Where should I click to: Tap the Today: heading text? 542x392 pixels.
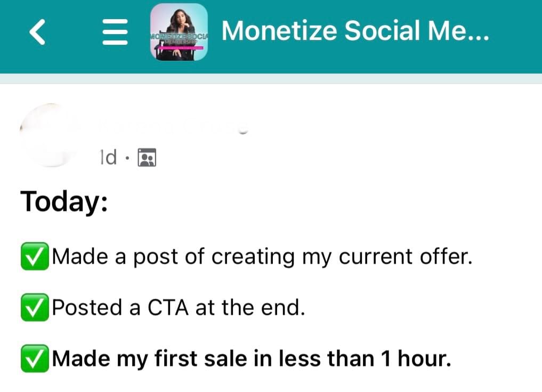[64, 201]
